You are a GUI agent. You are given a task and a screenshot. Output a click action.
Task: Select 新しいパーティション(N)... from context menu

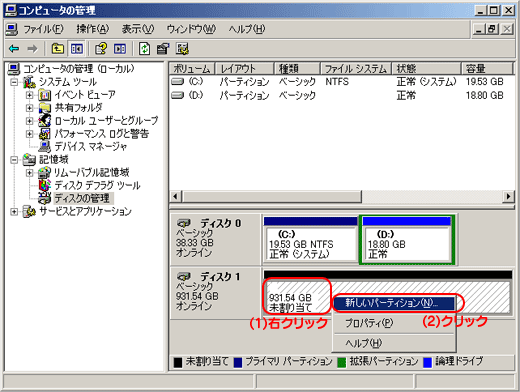(394, 303)
